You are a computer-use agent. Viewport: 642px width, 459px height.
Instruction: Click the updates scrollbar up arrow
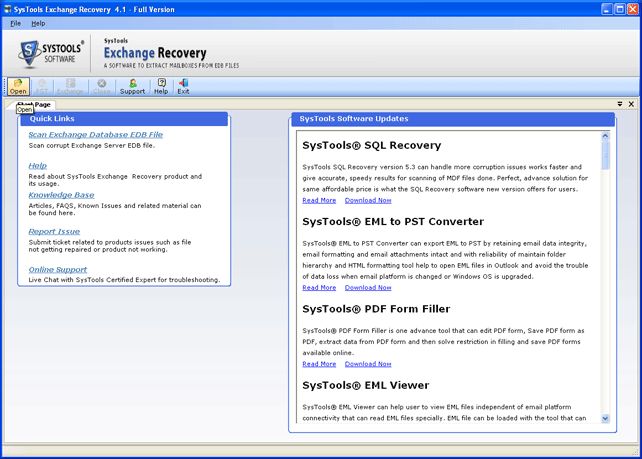point(605,136)
